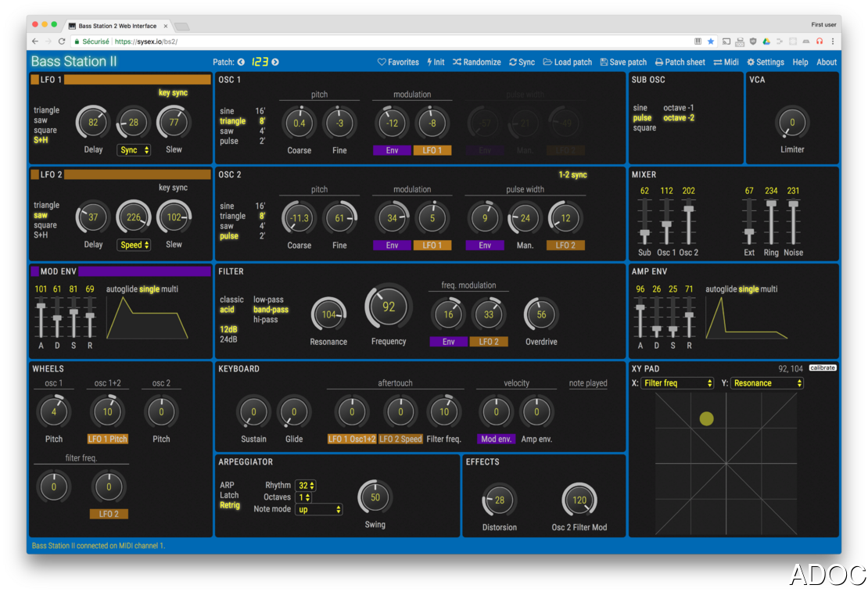Reload the page in browser
Image resolution: width=868 pixels, height=592 pixels.
coord(62,41)
